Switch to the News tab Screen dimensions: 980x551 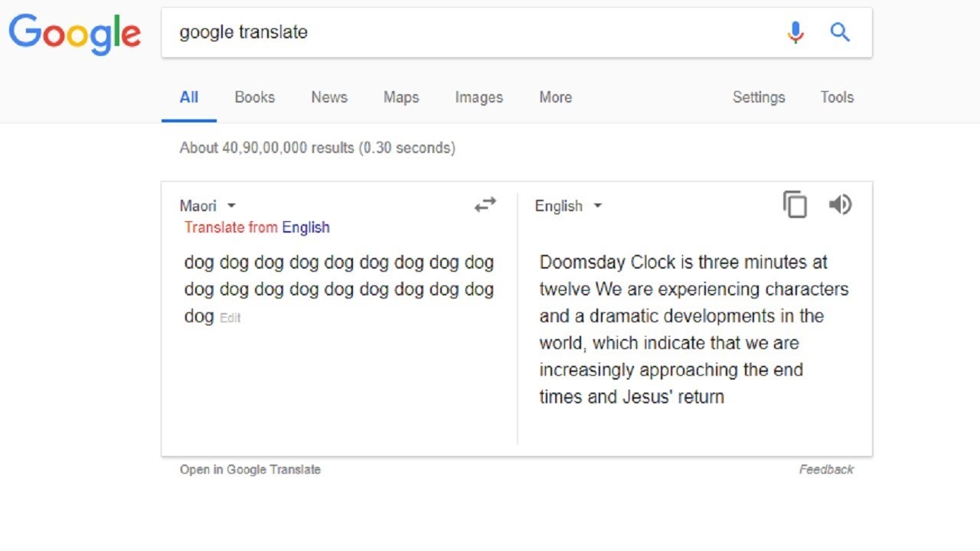pyautogui.click(x=329, y=97)
